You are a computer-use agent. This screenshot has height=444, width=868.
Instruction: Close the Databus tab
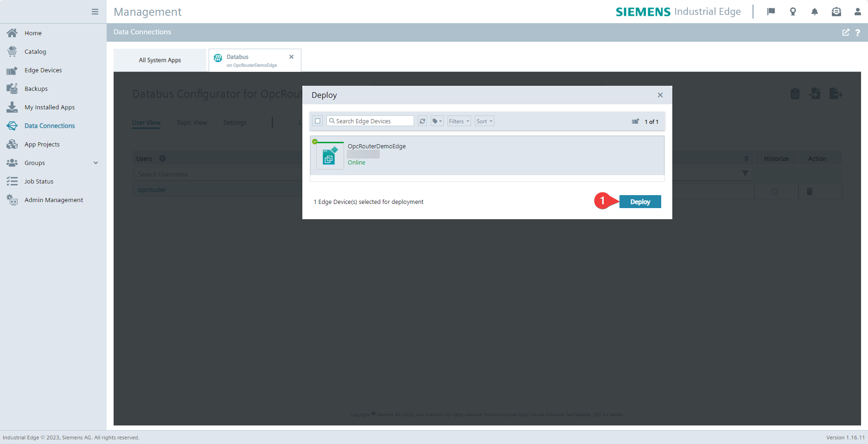[291, 57]
